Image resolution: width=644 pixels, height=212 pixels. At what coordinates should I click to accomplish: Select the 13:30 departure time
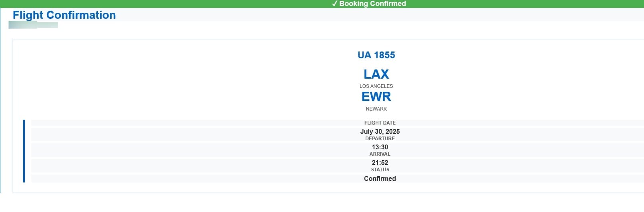click(380, 147)
